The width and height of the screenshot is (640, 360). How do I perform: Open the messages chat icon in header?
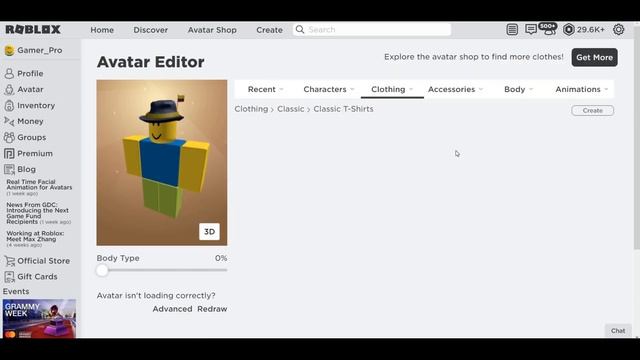pyautogui.click(x=531, y=29)
